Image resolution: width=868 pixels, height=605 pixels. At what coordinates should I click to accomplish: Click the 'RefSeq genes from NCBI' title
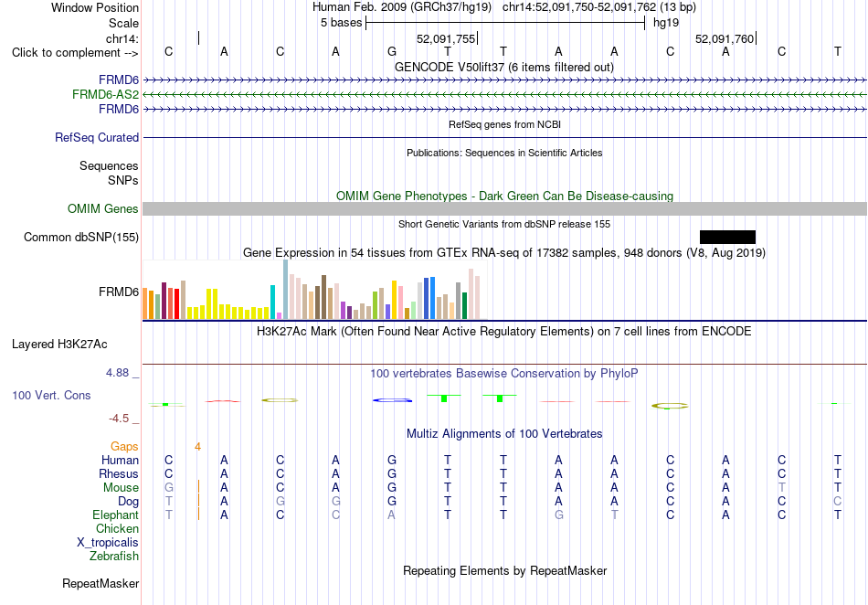pyautogui.click(x=505, y=124)
